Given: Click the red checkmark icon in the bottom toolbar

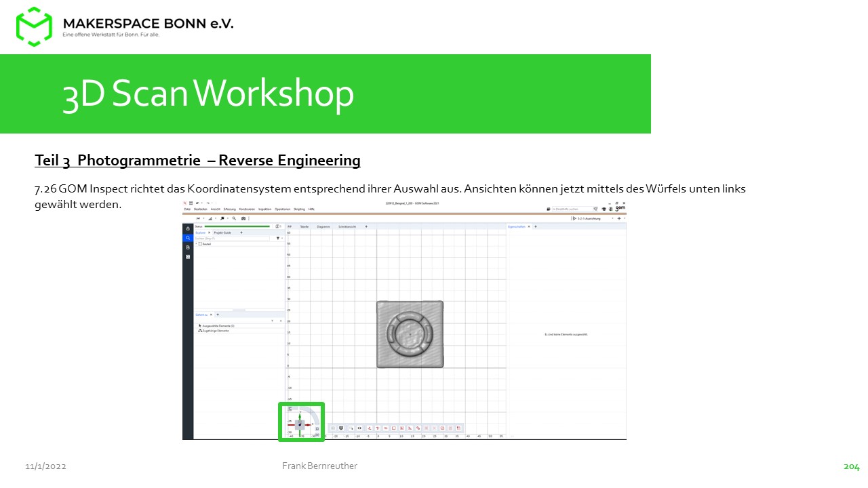Looking at the screenshot, I should coord(442,428).
